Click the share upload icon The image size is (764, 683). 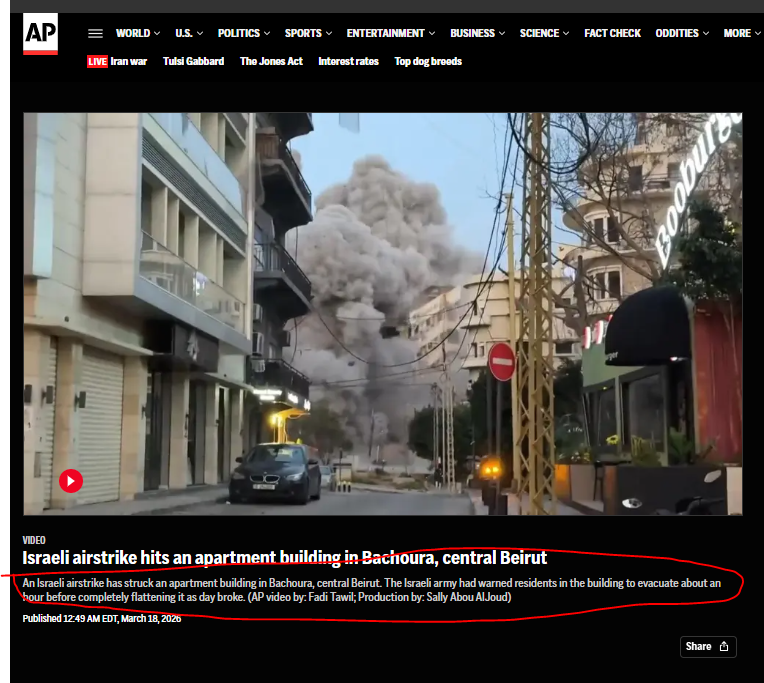click(x=724, y=646)
